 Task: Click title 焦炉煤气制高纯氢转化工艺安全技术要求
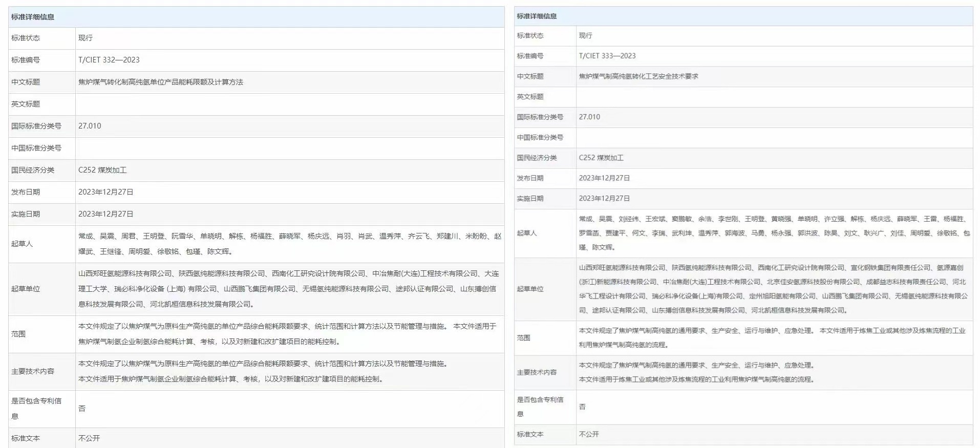[638, 76]
